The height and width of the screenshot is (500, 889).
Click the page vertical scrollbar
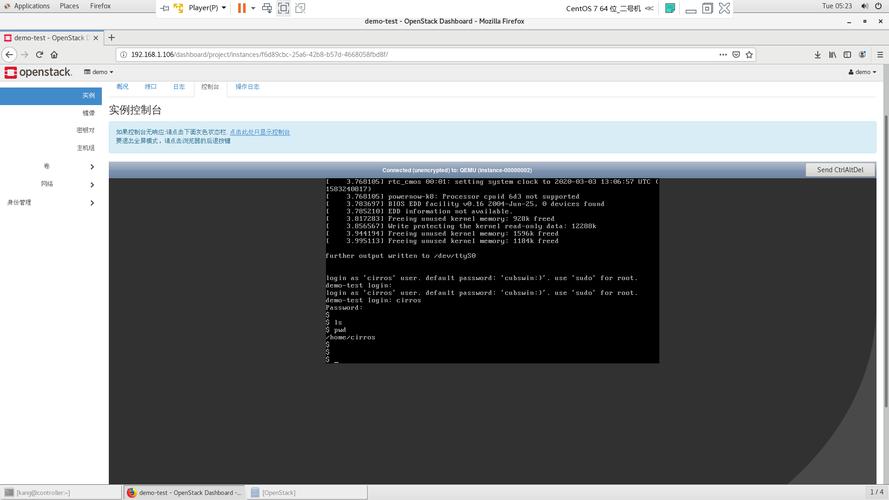[x=886, y=261]
